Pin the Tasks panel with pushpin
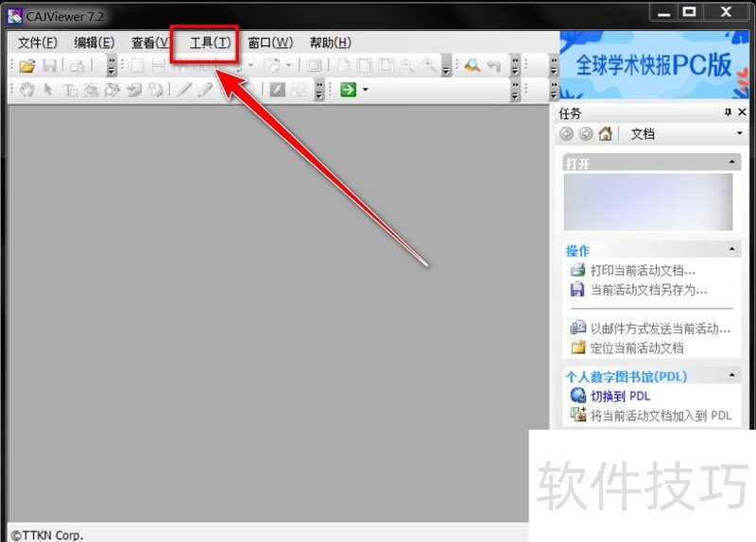 [x=728, y=113]
